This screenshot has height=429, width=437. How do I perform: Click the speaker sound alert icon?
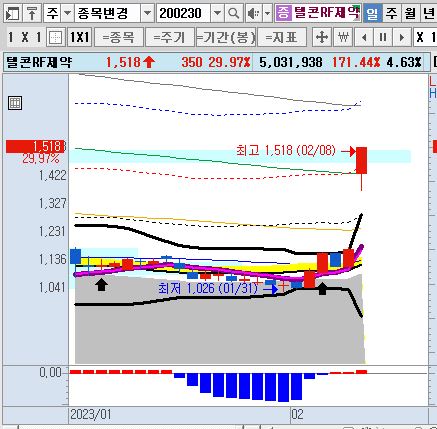tap(254, 14)
